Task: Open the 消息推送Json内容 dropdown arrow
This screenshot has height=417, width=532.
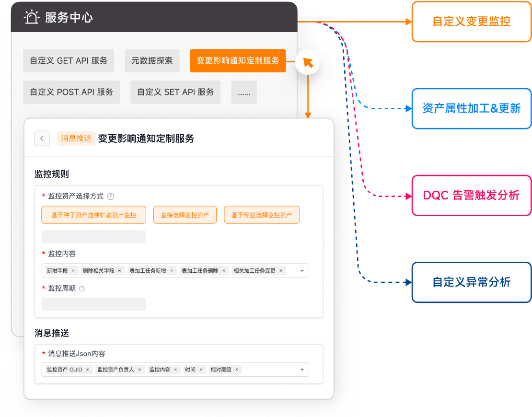Action: (302, 370)
